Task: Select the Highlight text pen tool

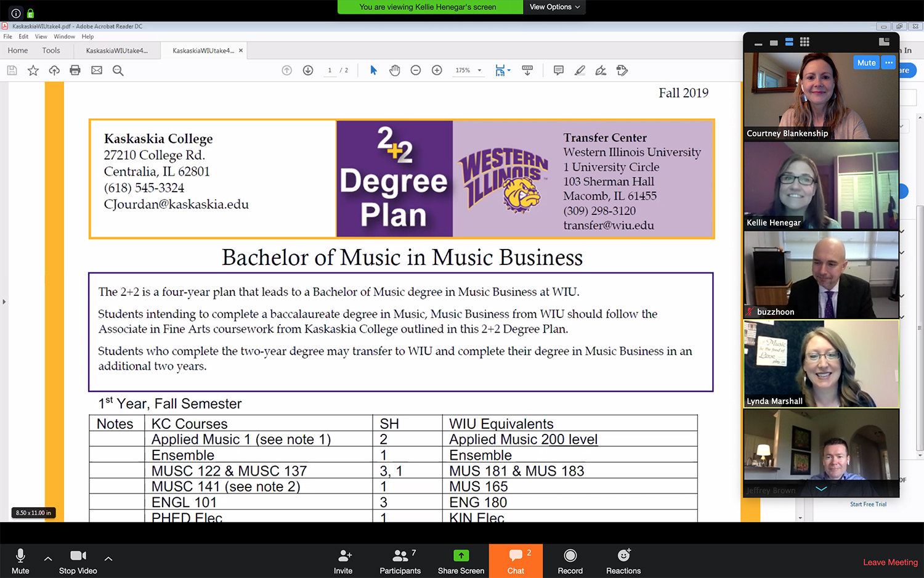Action: click(x=580, y=70)
